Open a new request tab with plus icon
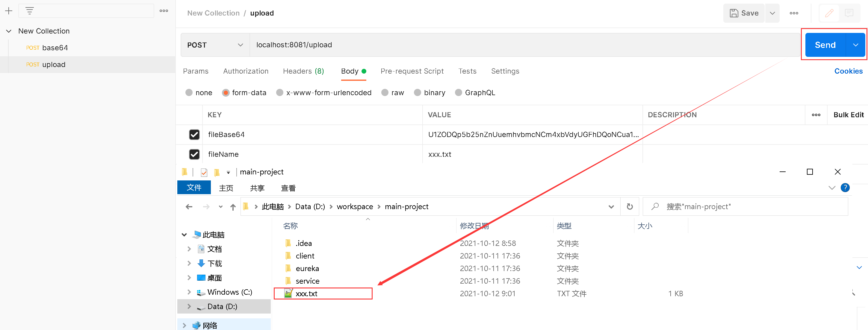The image size is (868, 330). pos(8,10)
